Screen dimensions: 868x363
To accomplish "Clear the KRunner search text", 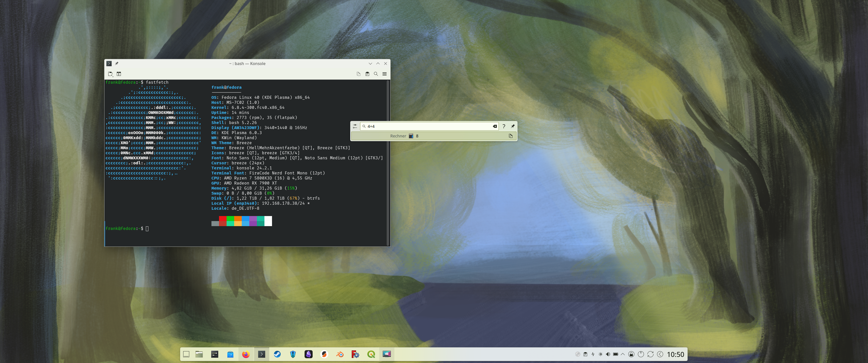I will point(495,126).
